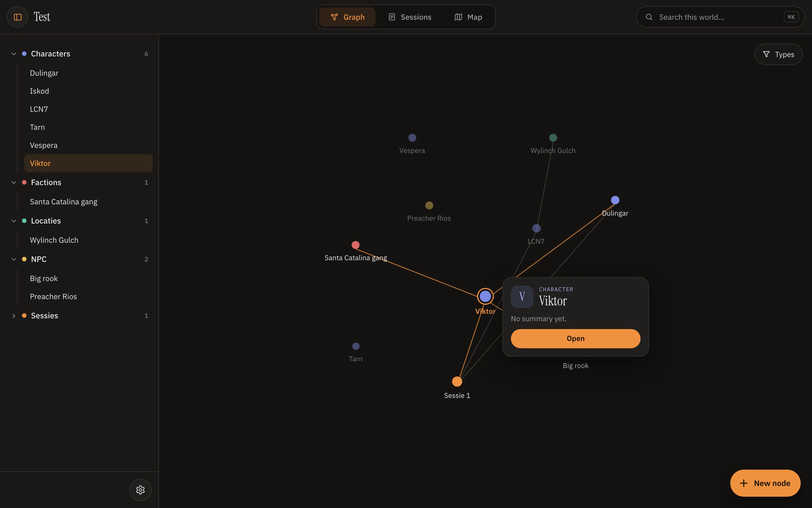Click the Viktor avatar letter tile

point(522,297)
